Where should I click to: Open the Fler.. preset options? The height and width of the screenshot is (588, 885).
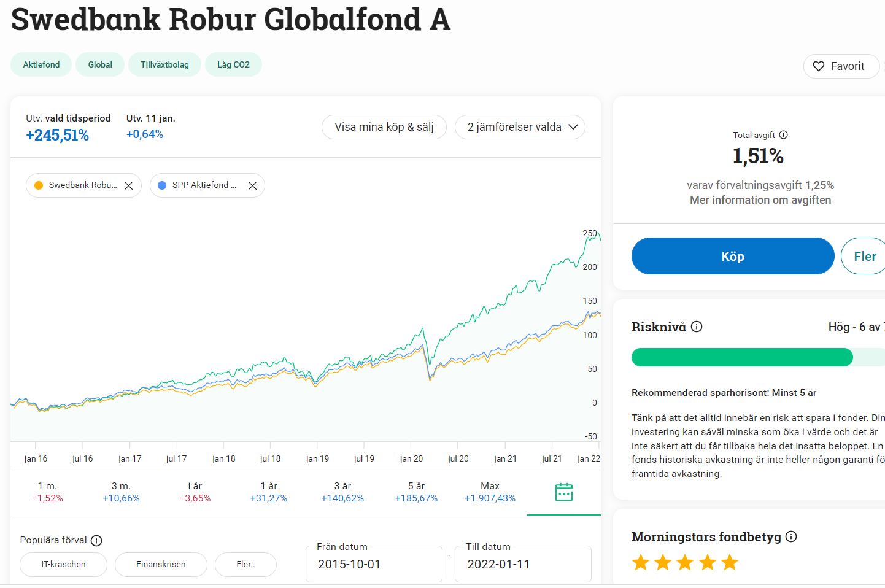pyautogui.click(x=245, y=564)
